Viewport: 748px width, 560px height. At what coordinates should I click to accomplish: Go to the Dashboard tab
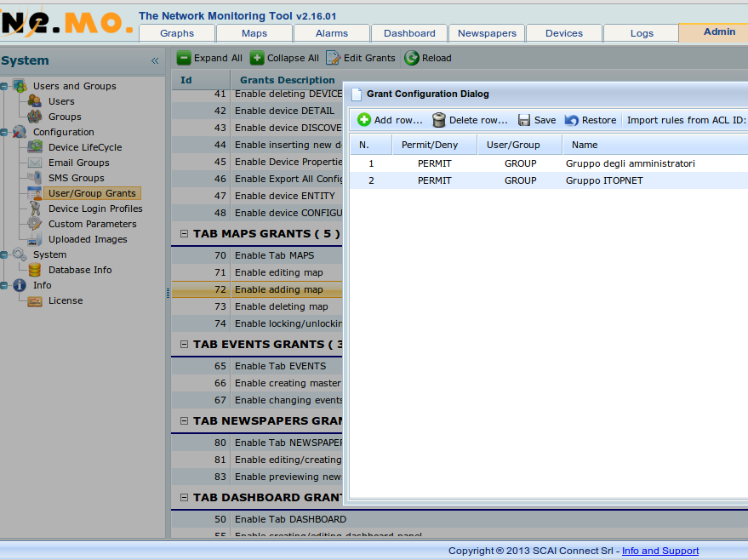(409, 33)
